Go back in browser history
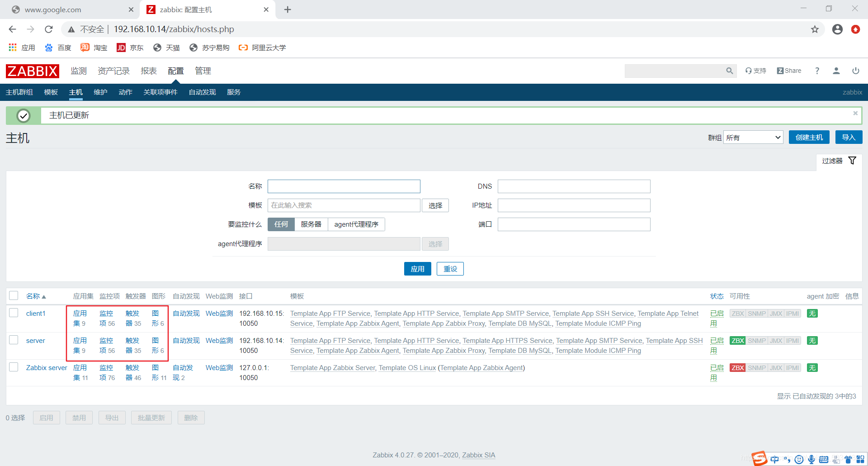This screenshot has width=868, height=466. click(x=12, y=29)
